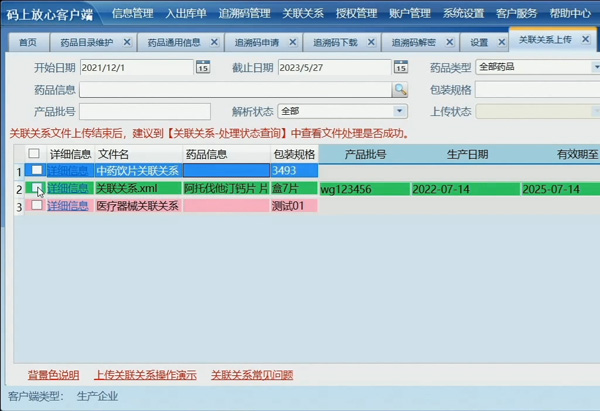This screenshot has height=411, width=600.
Task: Check the box for row 1 中药饮片
Action: [x=37, y=171]
